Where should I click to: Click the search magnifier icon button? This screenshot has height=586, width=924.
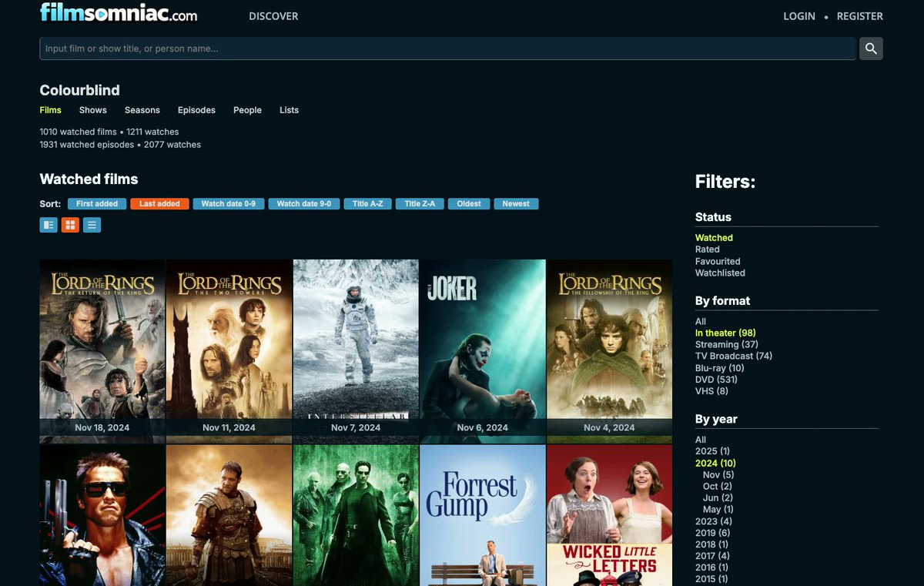pos(871,49)
